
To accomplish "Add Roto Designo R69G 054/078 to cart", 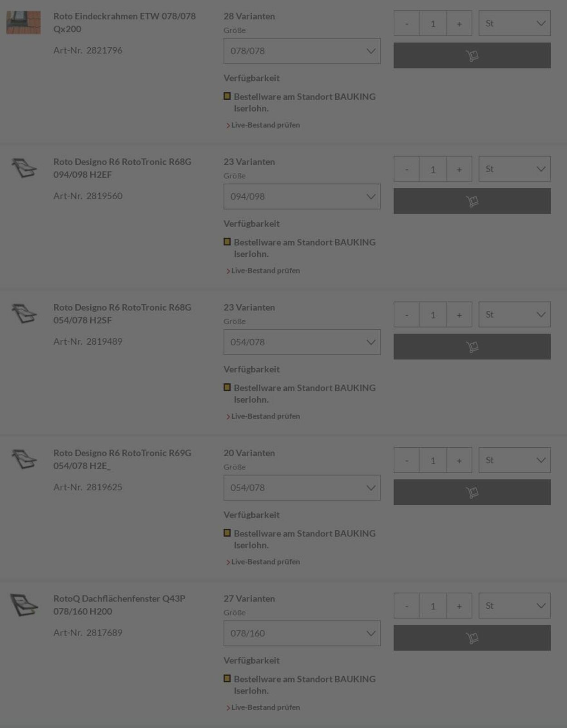I will [x=472, y=492].
